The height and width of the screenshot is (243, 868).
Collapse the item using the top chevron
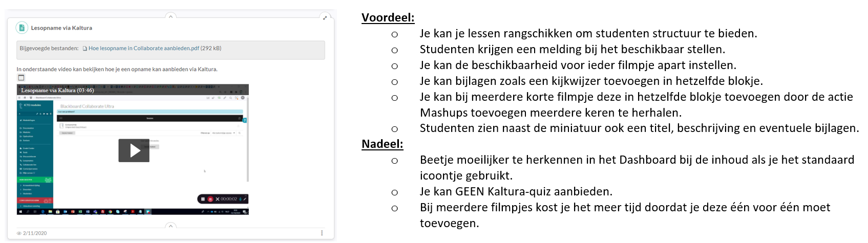click(x=171, y=16)
